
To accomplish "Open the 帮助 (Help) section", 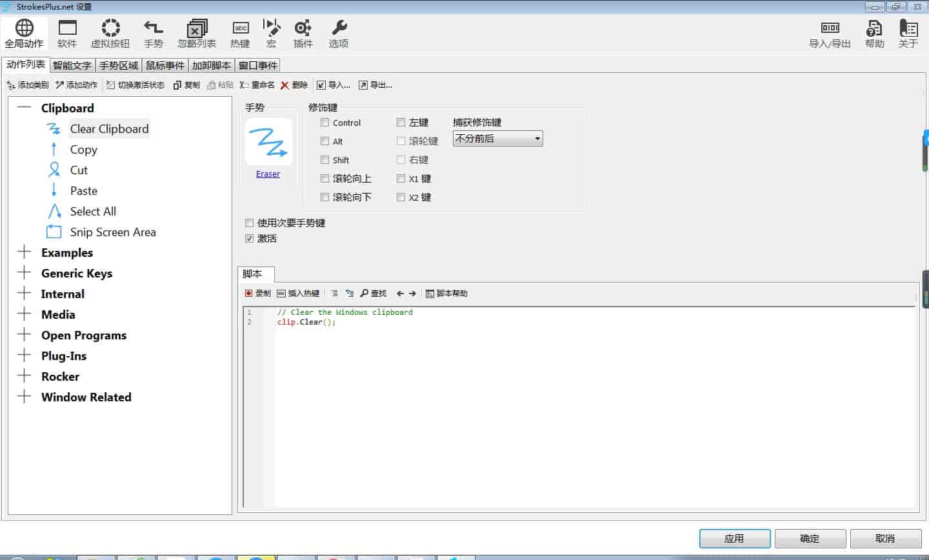I will [875, 34].
